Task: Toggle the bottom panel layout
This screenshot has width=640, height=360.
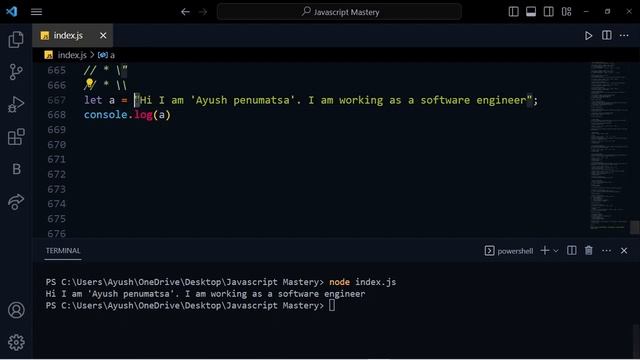Action: click(x=531, y=11)
